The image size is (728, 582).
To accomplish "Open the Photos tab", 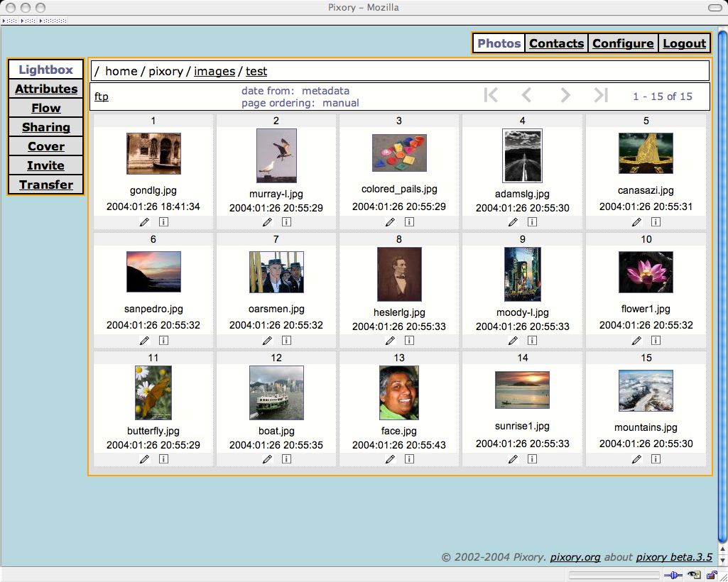I will point(499,43).
